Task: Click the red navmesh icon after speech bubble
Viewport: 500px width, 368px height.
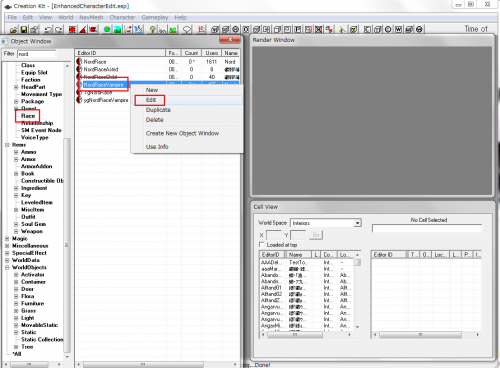Action: pos(201,30)
